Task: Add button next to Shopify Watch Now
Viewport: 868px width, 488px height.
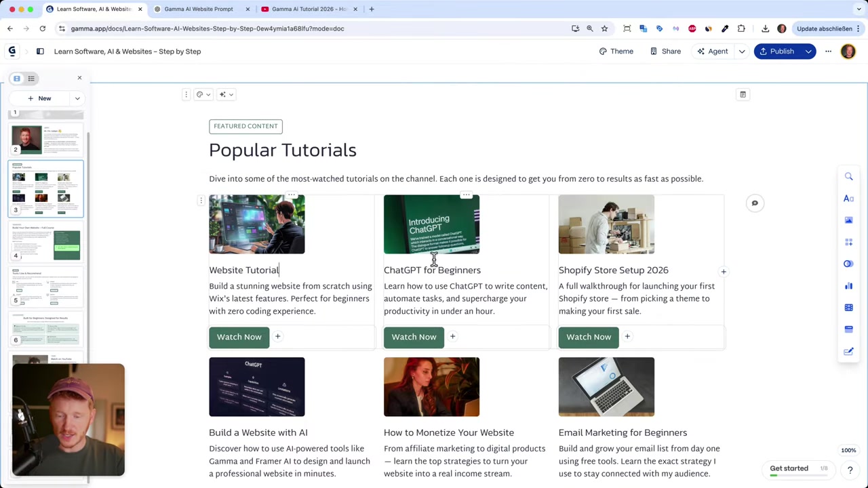Action: [627, 337]
